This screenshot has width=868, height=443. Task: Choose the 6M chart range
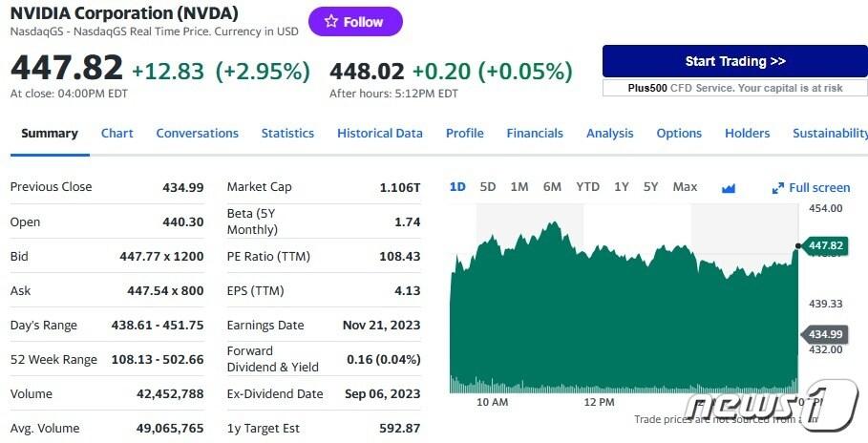[x=552, y=187]
